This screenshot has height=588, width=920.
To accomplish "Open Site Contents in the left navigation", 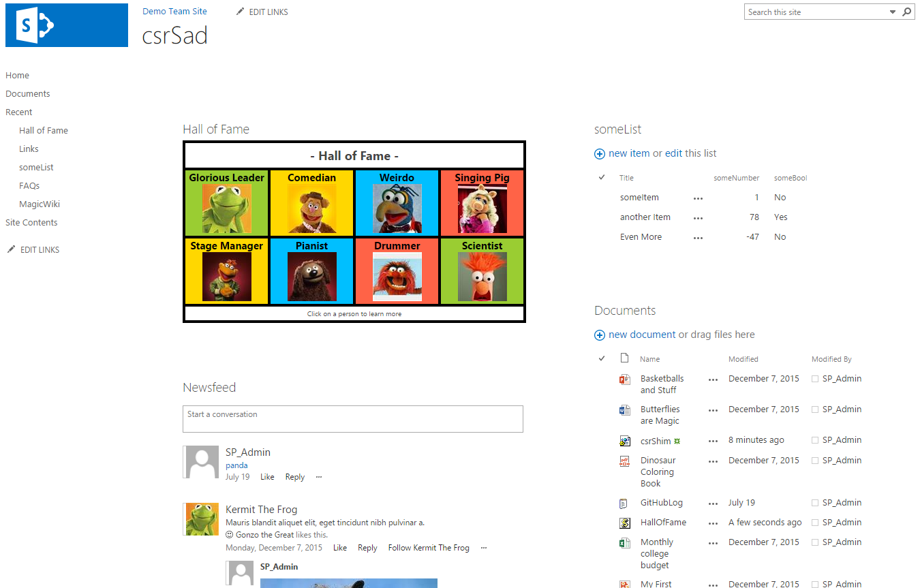I will [x=31, y=222].
